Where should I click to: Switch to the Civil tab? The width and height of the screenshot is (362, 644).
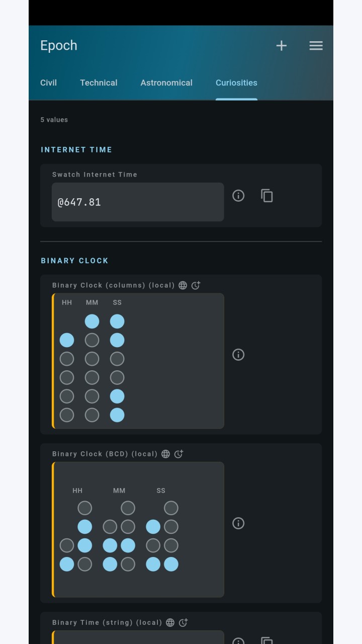[48, 83]
